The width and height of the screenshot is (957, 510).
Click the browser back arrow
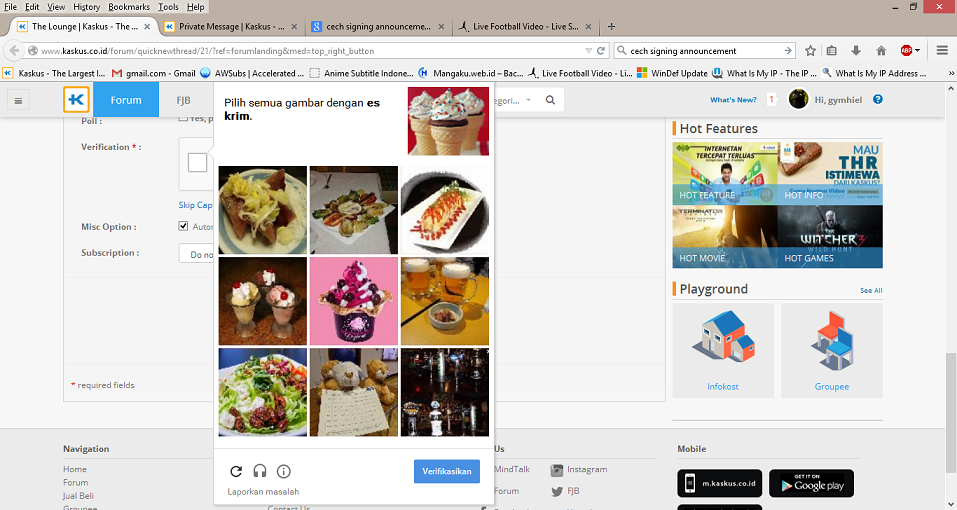[x=14, y=51]
